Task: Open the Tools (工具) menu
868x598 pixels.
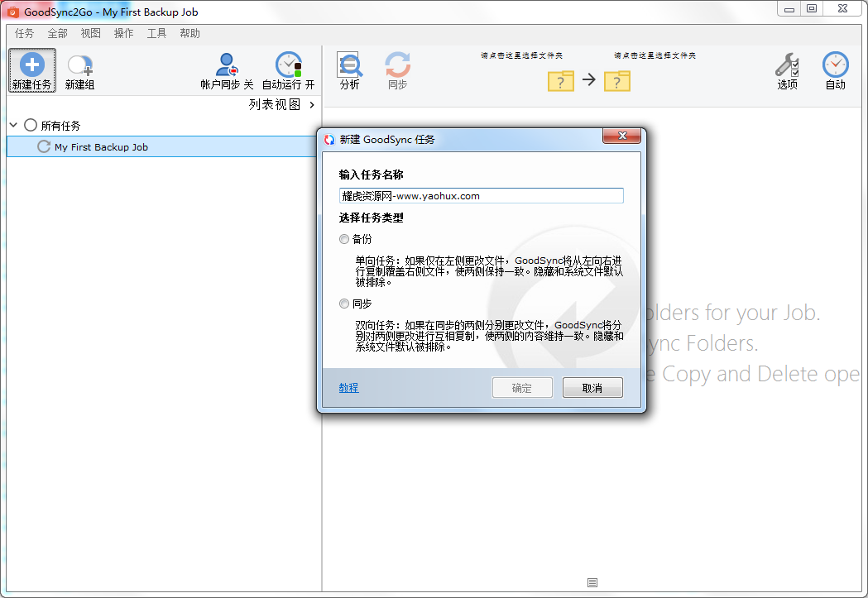Action: click(x=156, y=33)
